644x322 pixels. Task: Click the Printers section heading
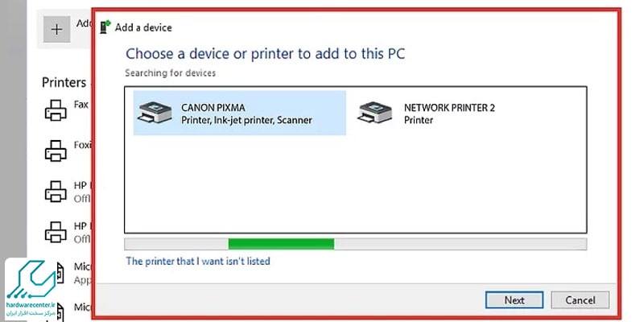pyautogui.click(x=64, y=83)
